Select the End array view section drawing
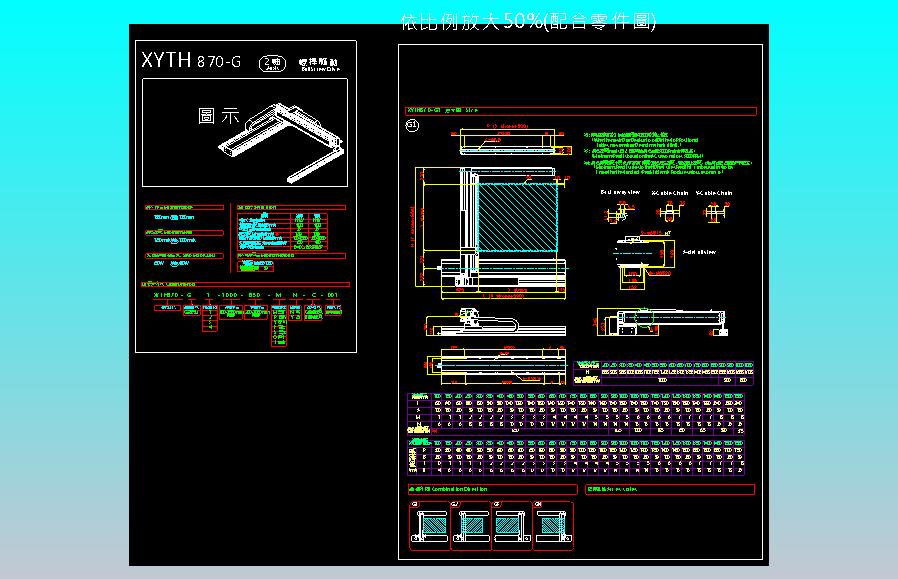This screenshot has height=579, width=898. click(x=619, y=212)
